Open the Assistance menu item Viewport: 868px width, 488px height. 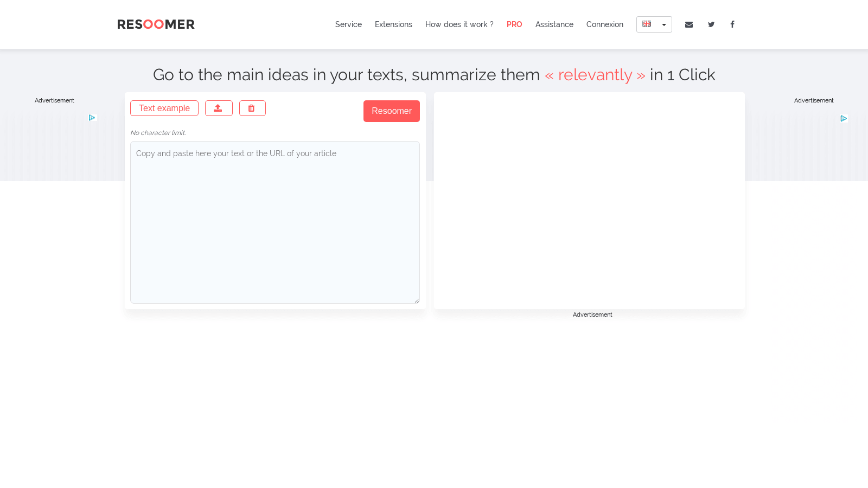554,24
